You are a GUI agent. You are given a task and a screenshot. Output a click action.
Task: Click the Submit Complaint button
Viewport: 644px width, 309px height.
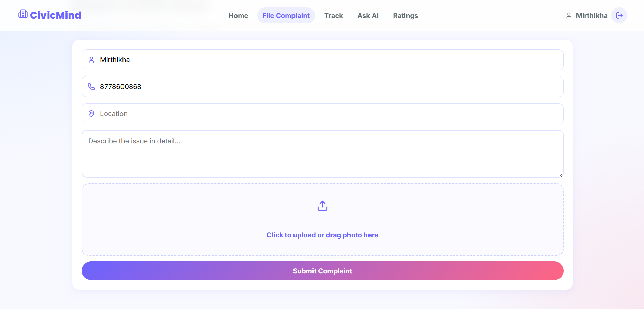322,271
